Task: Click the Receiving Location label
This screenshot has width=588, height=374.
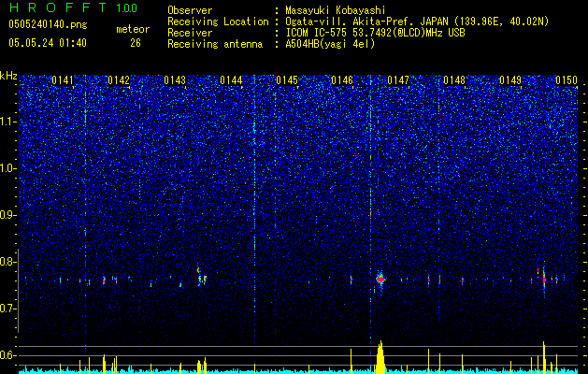Action: [x=218, y=22]
